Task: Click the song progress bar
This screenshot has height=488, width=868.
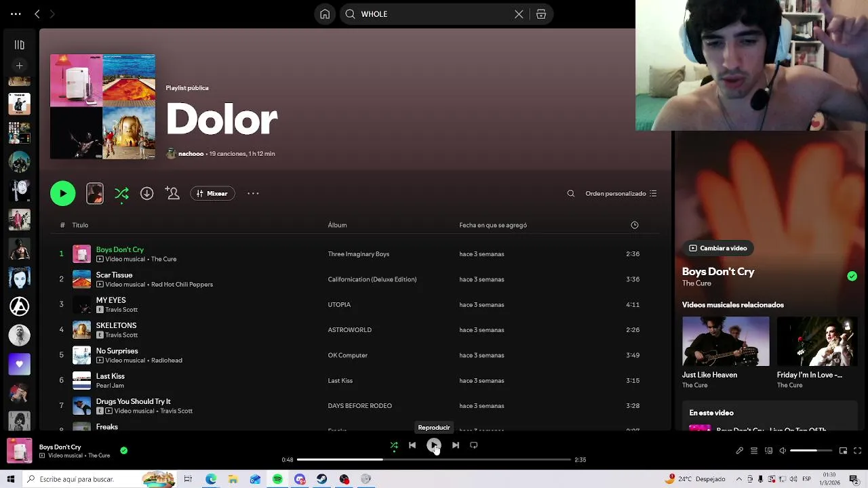Action: (x=434, y=460)
